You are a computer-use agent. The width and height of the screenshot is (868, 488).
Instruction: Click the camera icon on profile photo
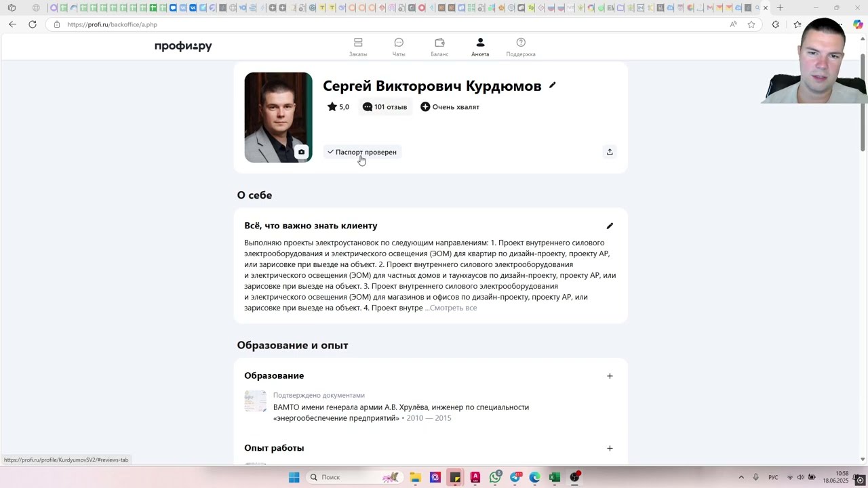pyautogui.click(x=301, y=152)
